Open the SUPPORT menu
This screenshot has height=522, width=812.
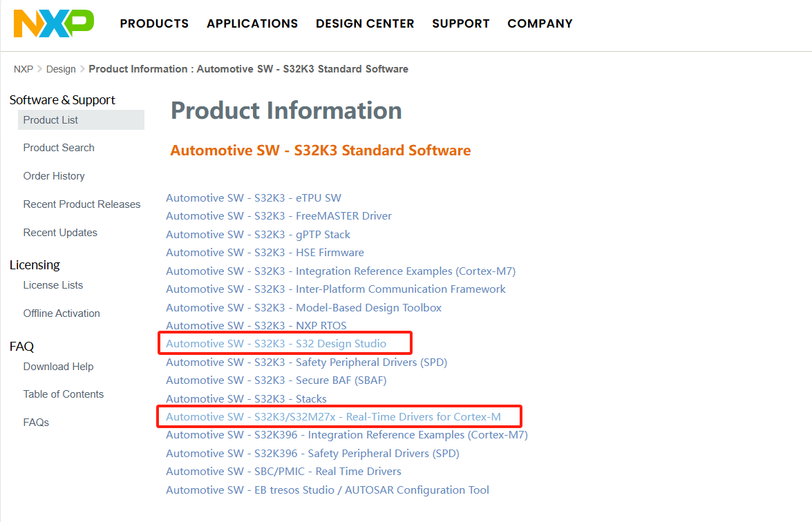coord(461,23)
